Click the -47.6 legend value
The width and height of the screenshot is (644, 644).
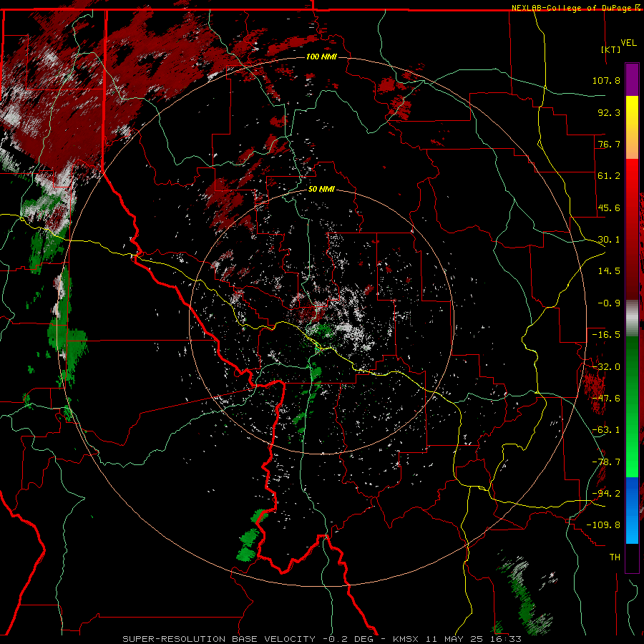(x=606, y=399)
